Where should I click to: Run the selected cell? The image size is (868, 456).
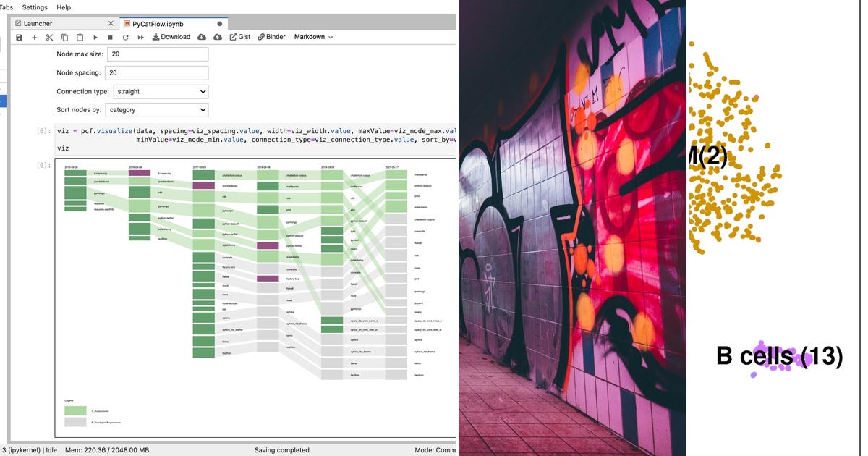coord(95,37)
